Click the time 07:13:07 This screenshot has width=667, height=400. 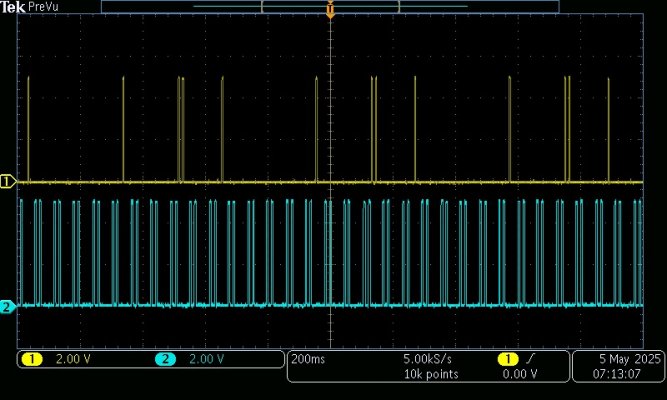(x=616, y=374)
